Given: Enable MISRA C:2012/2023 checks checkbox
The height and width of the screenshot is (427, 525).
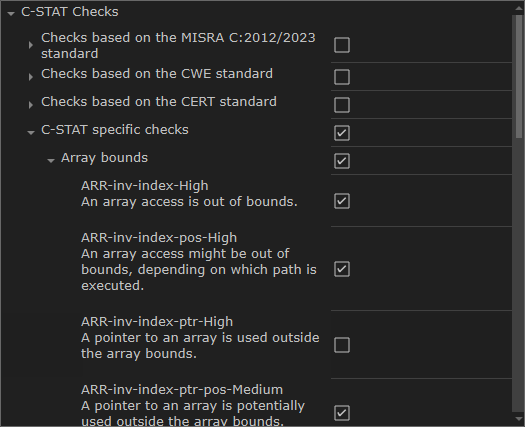Looking at the screenshot, I should pyautogui.click(x=342, y=45).
